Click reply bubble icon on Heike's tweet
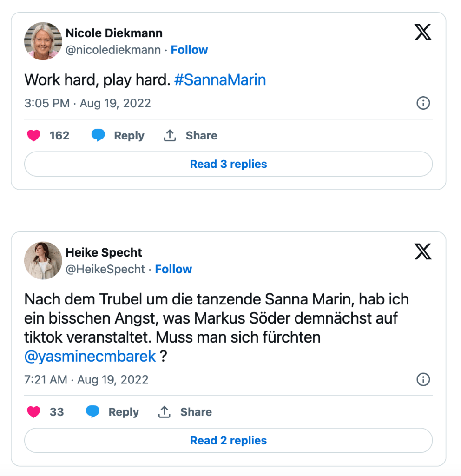The width and height of the screenshot is (461, 476). tap(92, 412)
